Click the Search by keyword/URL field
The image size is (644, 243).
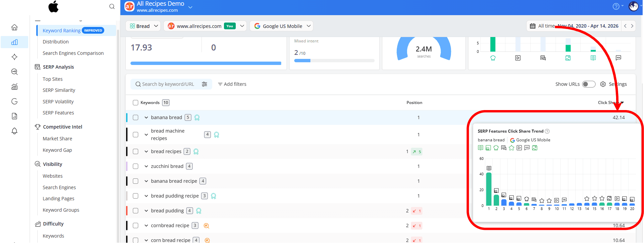point(168,84)
